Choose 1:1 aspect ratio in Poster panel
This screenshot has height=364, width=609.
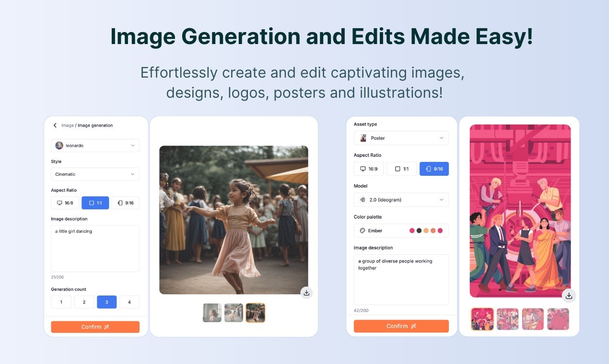point(401,169)
